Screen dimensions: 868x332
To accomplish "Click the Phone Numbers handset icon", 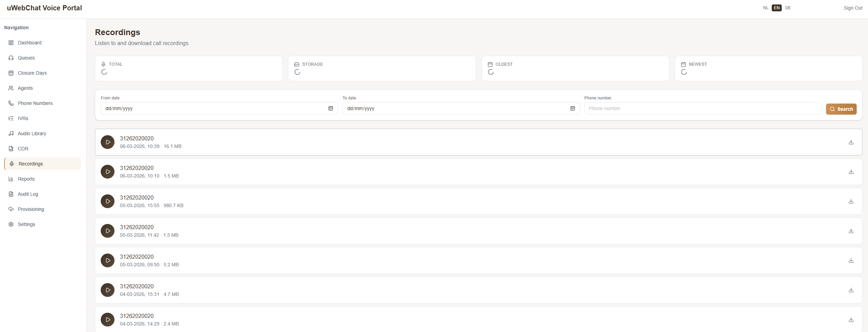I will point(11,103).
